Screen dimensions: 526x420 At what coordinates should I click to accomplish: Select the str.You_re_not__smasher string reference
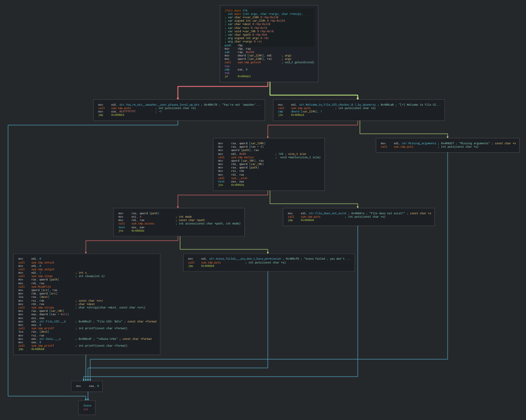pyautogui.click(x=159, y=105)
